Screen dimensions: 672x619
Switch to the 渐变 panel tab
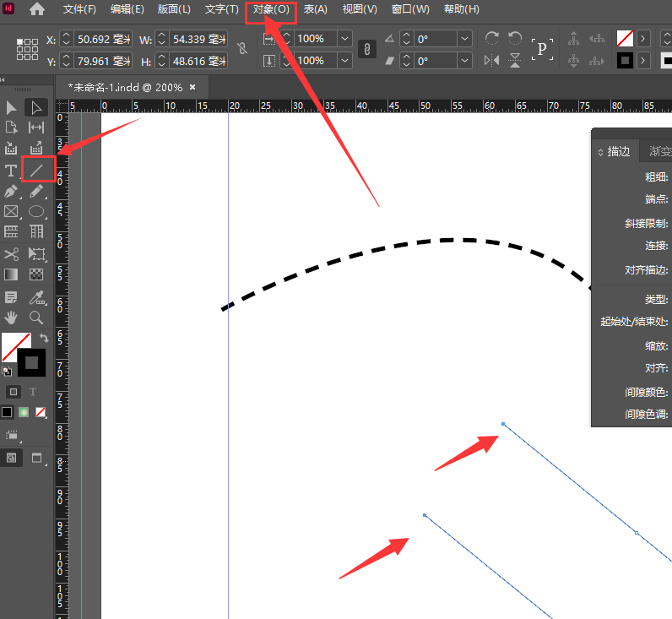coord(658,151)
